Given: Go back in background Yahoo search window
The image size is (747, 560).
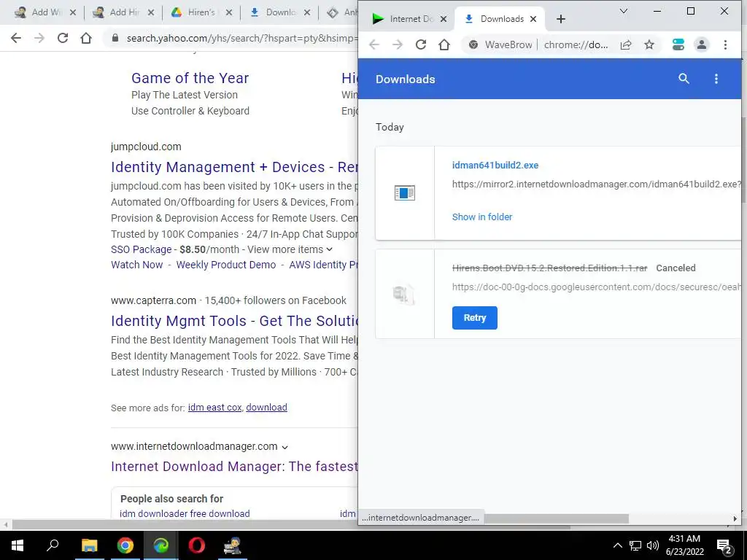Looking at the screenshot, I should pyautogui.click(x=16, y=38).
